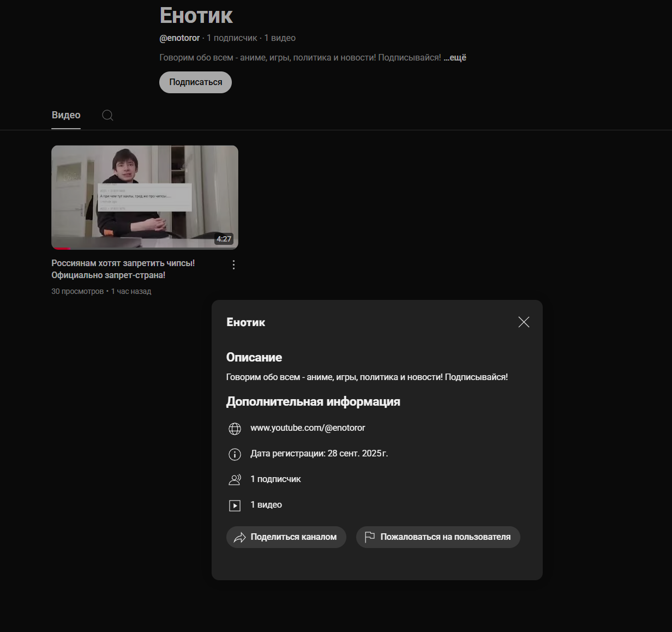The height and width of the screenshot is (632, 672).
Task: Click the Описание heading in dialog
Action: [254, 358]
